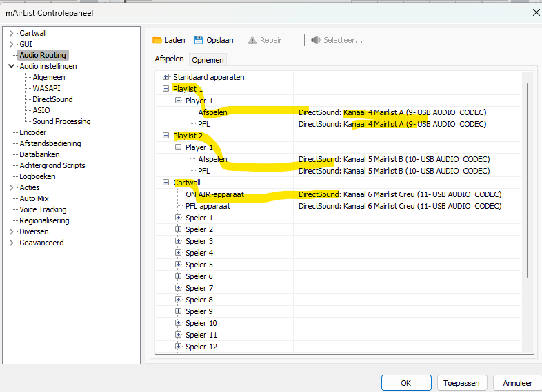542x392 pixels.
Task: Open the Auto Mix settings page
Action: (34, 198)
